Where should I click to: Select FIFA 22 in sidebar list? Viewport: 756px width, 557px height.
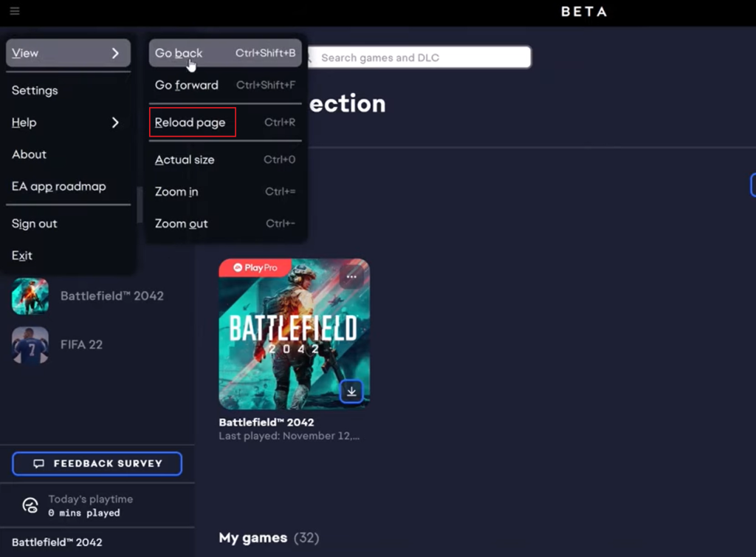tap(81, 345)
